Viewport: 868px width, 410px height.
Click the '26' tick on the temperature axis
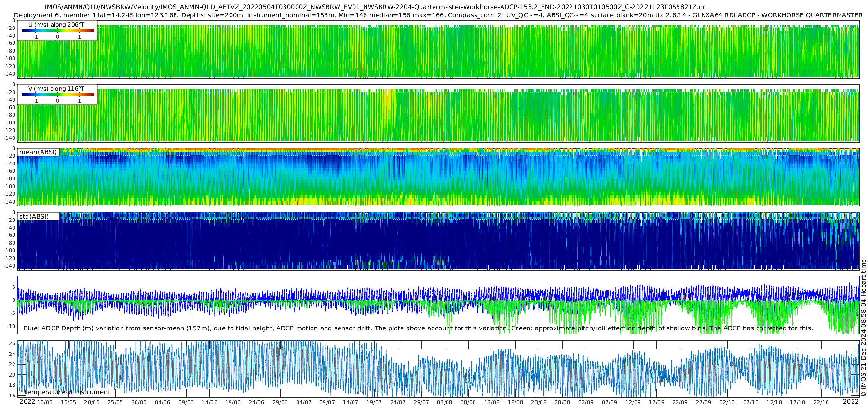point(13,344)
